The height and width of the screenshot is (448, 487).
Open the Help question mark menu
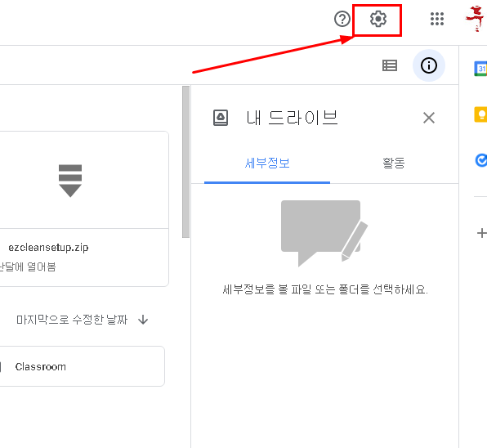342,19
